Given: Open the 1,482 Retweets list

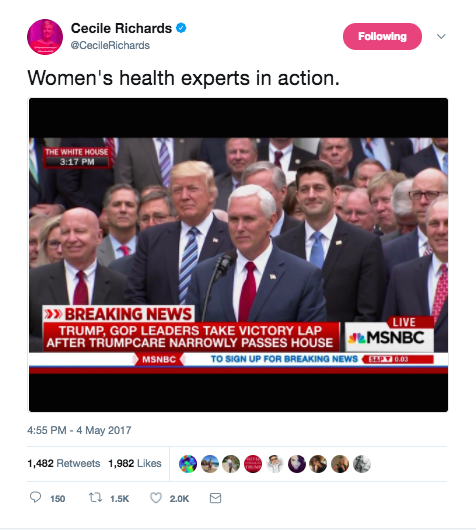Looking at the screenshot, I should [x=64, y=463].
